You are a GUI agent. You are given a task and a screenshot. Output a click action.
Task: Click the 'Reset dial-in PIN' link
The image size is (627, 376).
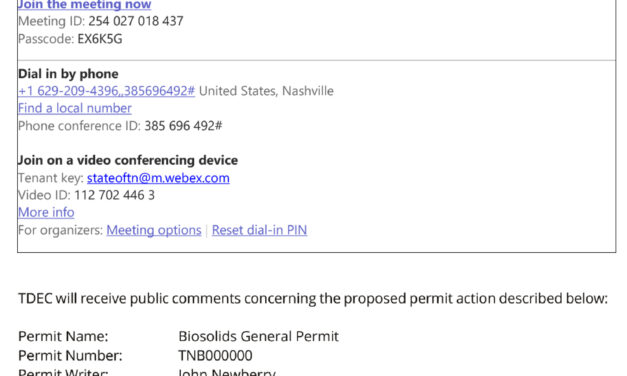point(260,230)
